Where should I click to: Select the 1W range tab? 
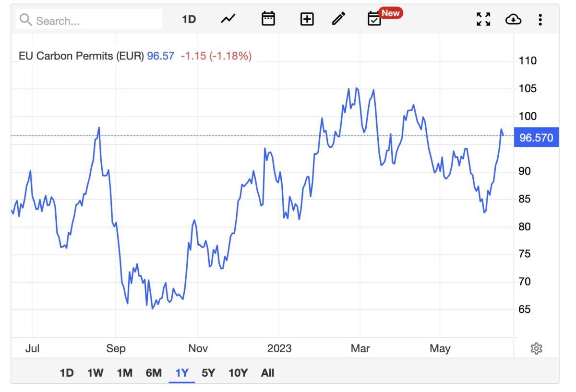[95, 373]
